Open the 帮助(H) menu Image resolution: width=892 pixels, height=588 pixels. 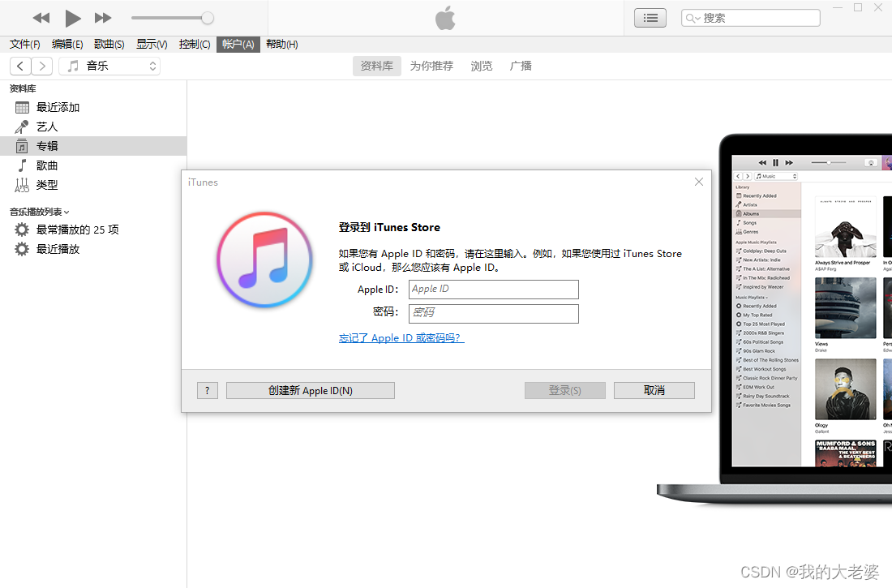281,45
